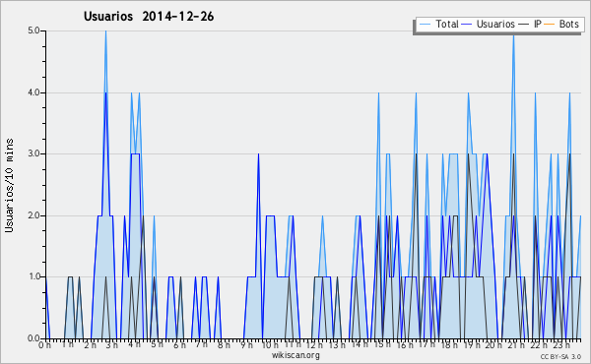Click the 5.0 y-axis tick label
The image size is (591, 364).
pos(33,30)
